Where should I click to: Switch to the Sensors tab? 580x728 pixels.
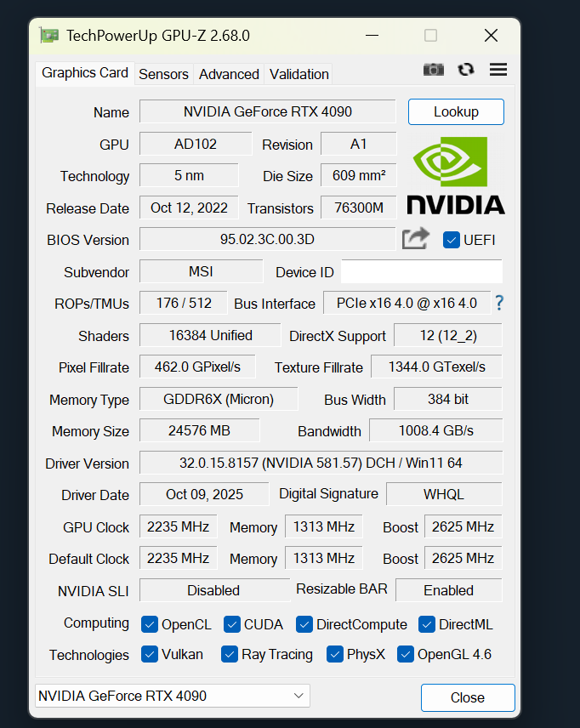pyautogui.click(x=163, y=74)
